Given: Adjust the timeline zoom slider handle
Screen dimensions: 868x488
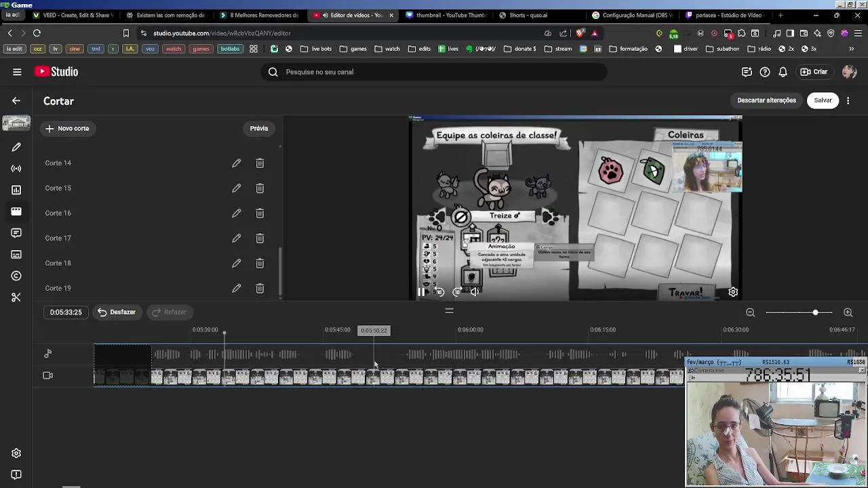Looking at the screenshot, I should [815, 312].
